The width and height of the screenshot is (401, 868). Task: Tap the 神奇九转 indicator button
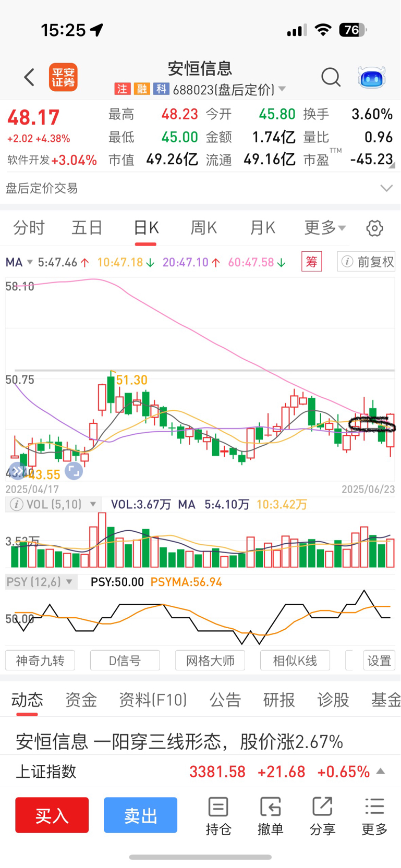(x=40, y=661)
